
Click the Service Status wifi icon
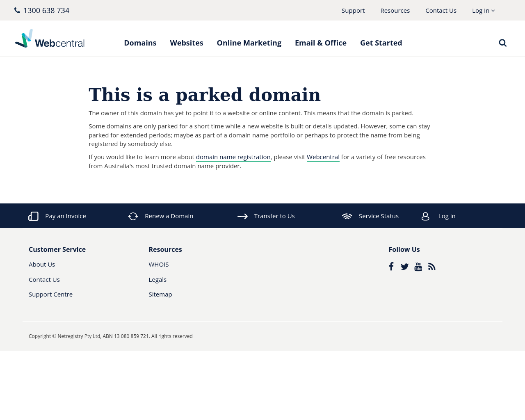(347, 216)
